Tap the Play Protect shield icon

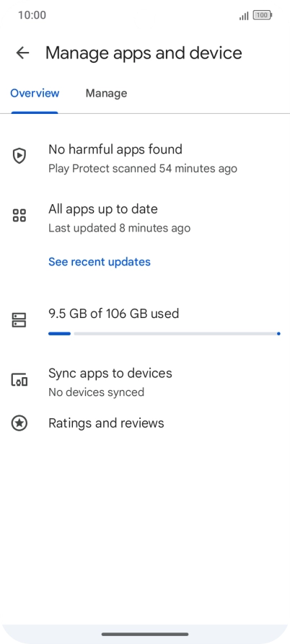19,156
